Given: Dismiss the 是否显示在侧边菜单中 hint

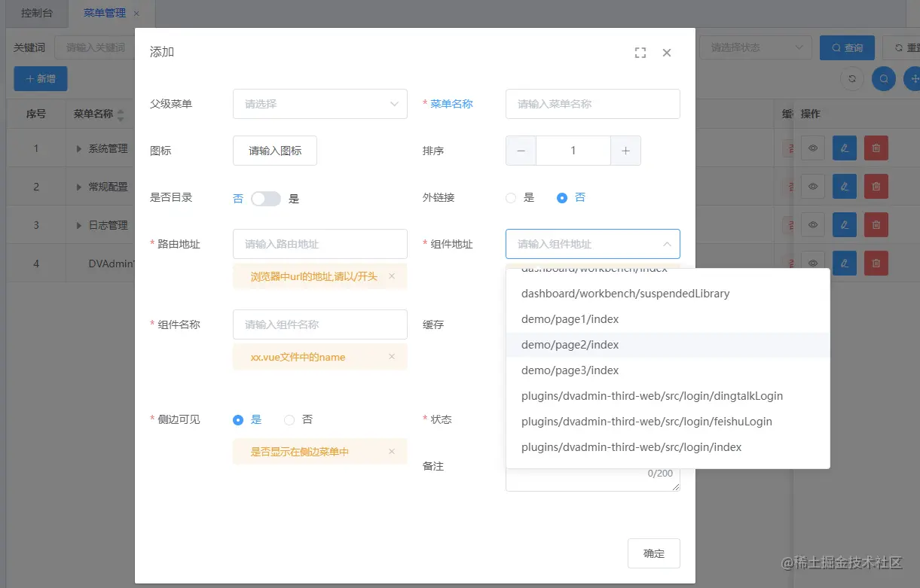Looking at the screenshot, I should click(392, 452).
